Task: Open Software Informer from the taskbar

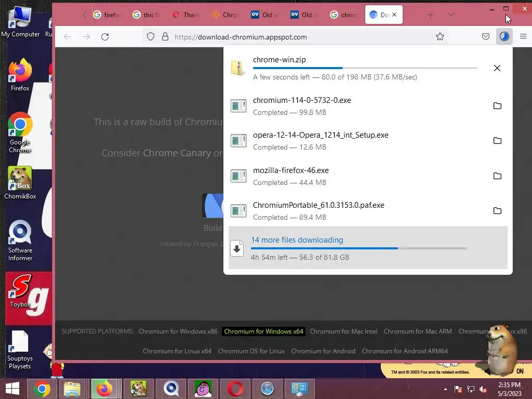Action: pyautogui.click(x=170, y=389)
